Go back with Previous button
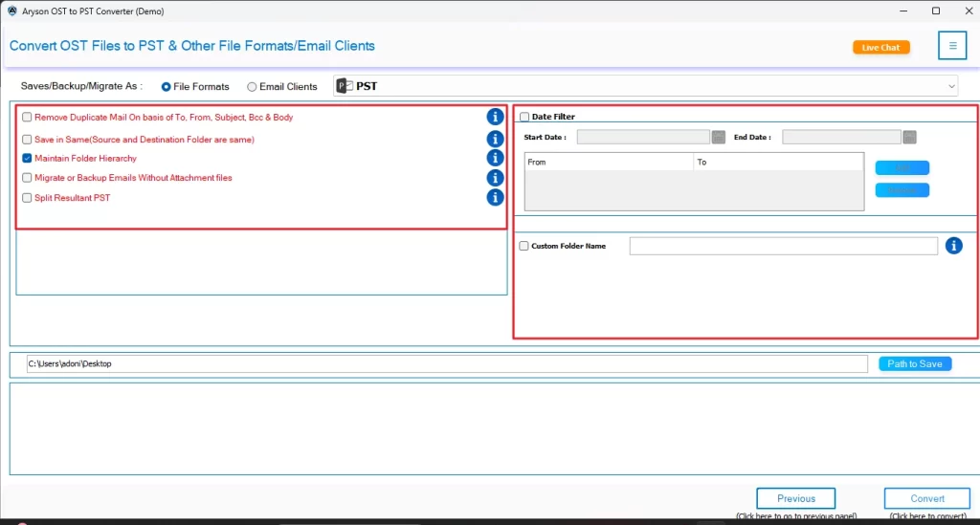980x525 pixels. click(x=795, y=498)
